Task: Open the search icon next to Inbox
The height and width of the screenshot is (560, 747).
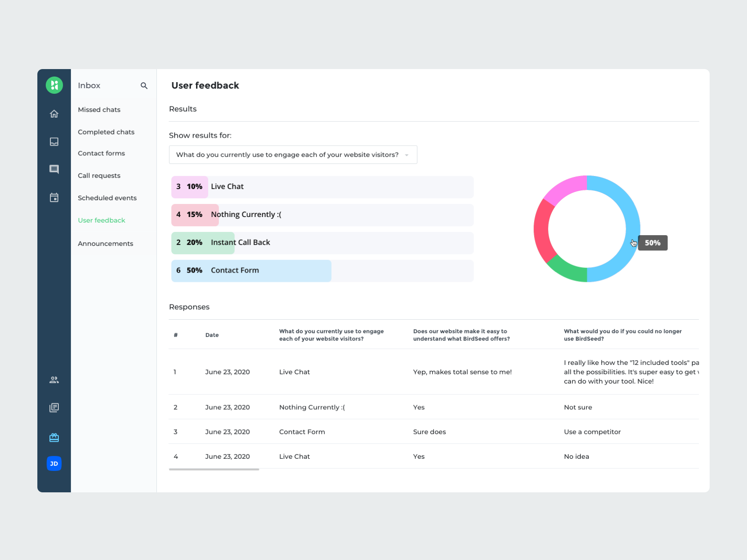Action: tap(144, 85)
